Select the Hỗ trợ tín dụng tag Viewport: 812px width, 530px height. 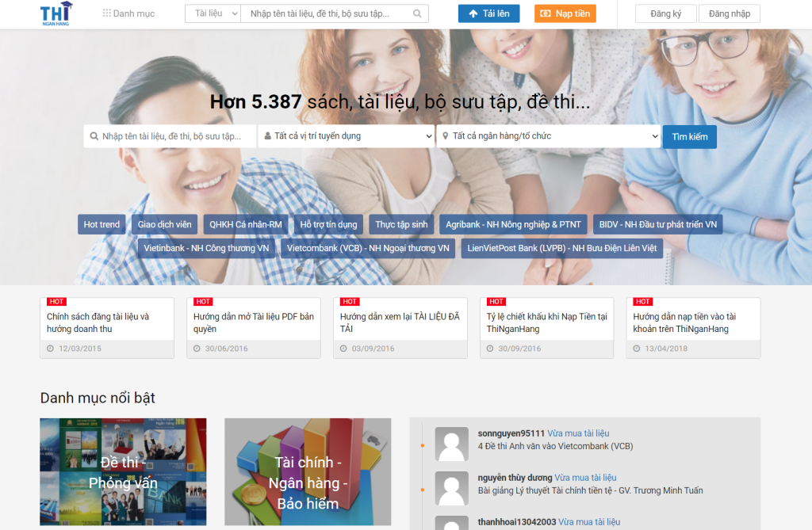pos(329,224)
